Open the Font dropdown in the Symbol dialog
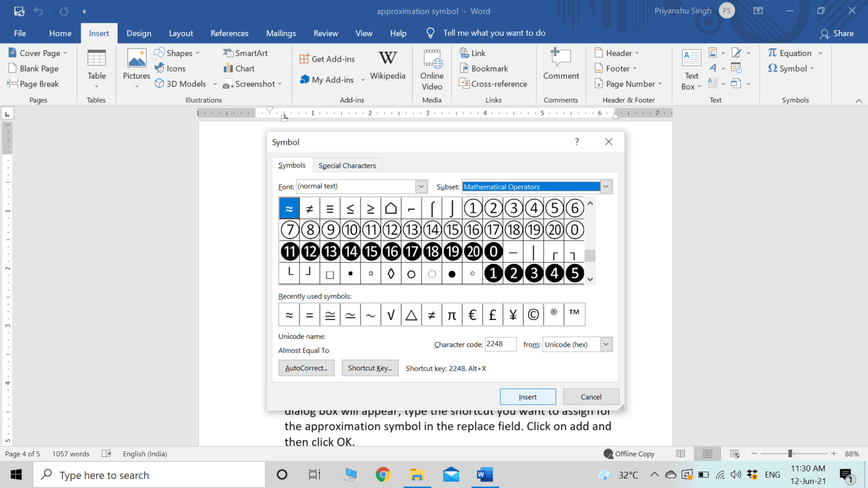The width and height of the screenshot is (868, 488). (x=420, y=186)
